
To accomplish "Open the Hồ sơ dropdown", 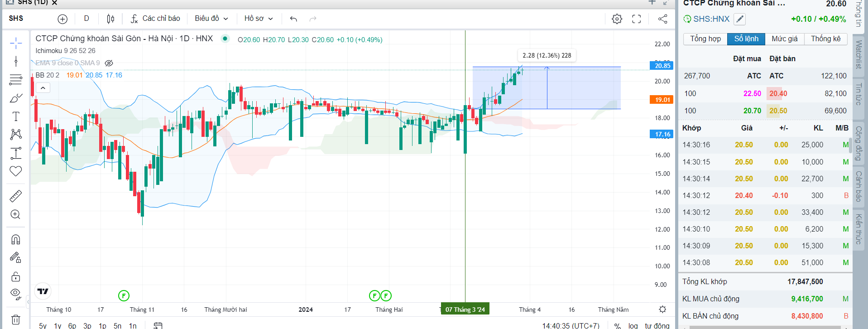I will coord(259,19).
